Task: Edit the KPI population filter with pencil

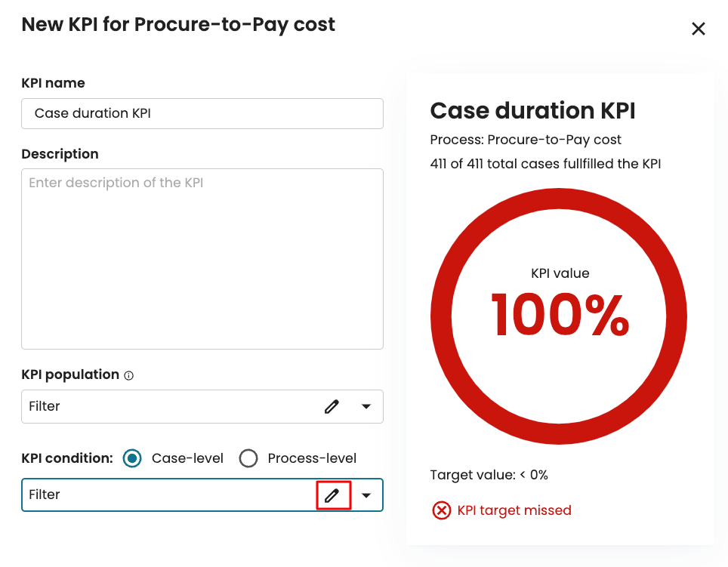Action: click(x=332, y=406)
